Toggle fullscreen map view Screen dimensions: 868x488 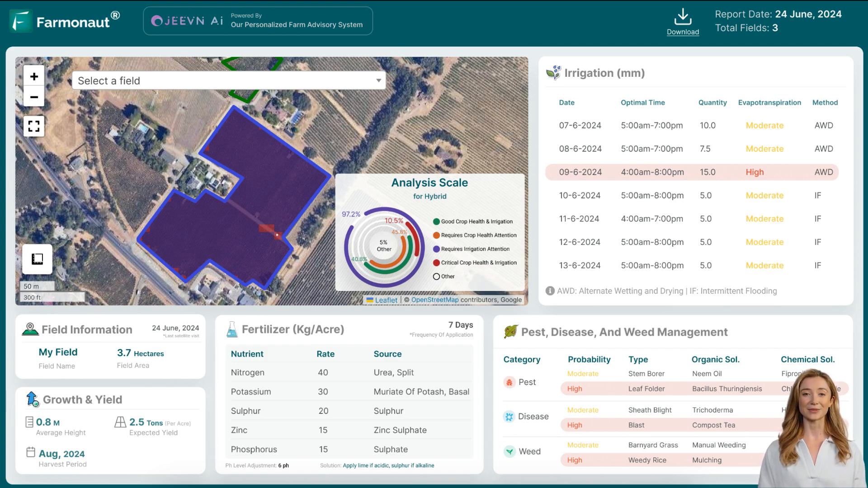pyautogui.click(x=34, y=126)
